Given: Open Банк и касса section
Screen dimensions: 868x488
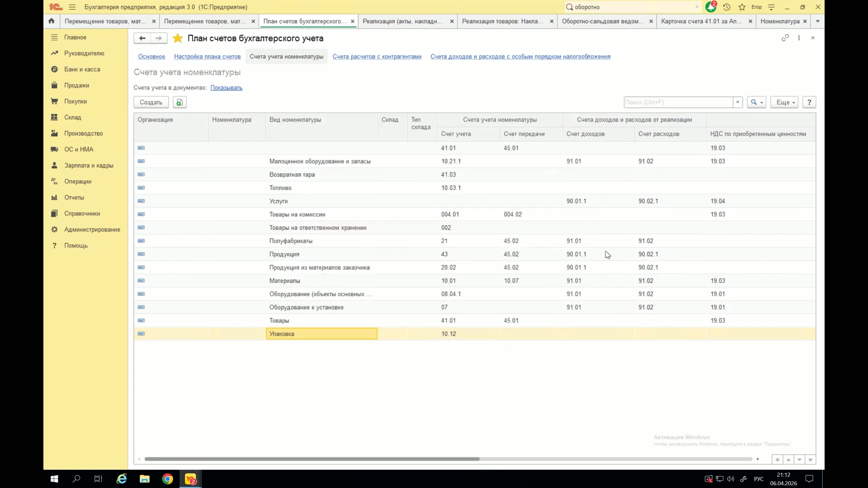Looking at the screenshot, I should click(x=82, y=69).
